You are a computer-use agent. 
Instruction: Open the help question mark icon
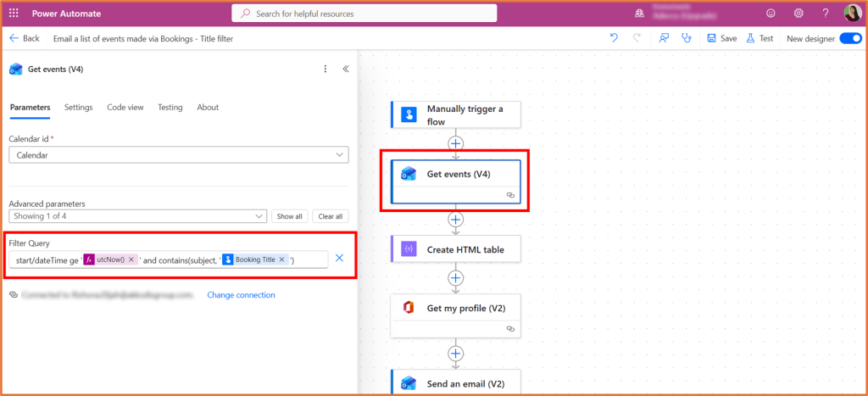(x=826, y=14)
